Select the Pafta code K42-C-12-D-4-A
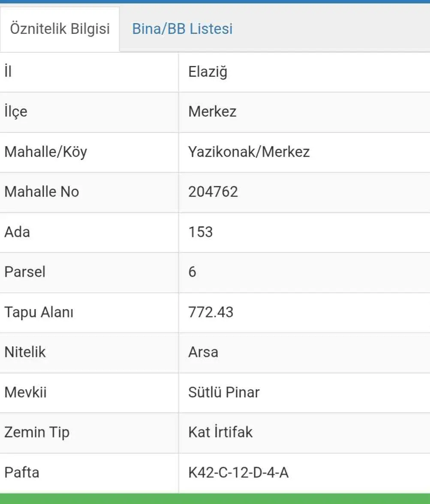Image resolution: width=430 pixels, height=504 pixels. click(x=238, y=472)
